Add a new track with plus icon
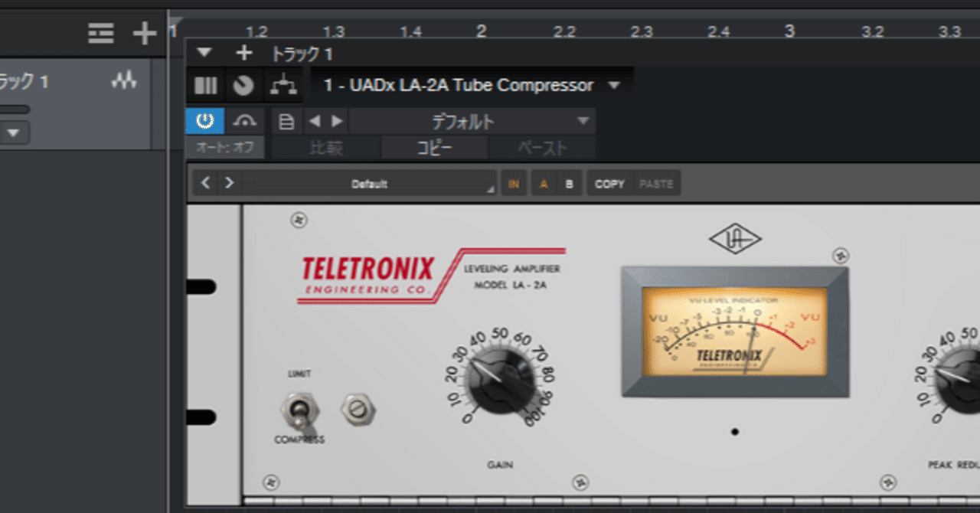The width and height of the screenshot is (980, 513). click(x=144, y=33)
